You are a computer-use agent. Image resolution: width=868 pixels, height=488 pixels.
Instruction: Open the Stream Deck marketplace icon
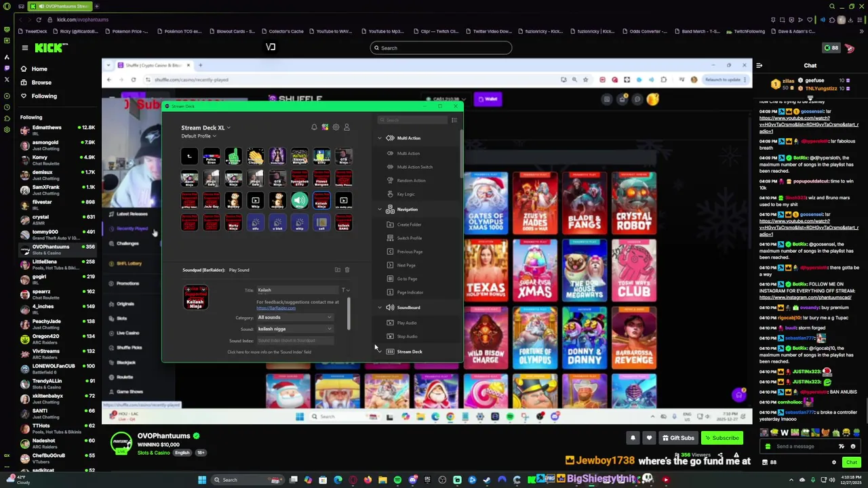pyautogui.click(x=325, y=127)
